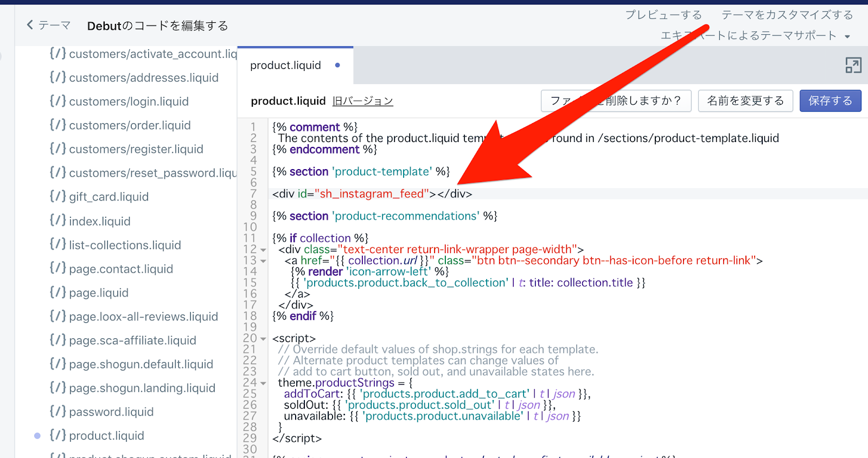Image resolution: width=868 pixels, height=458 pixels.
Task: Click liquid icon beside product.liquid in sidebar
Action: (58, 435)
